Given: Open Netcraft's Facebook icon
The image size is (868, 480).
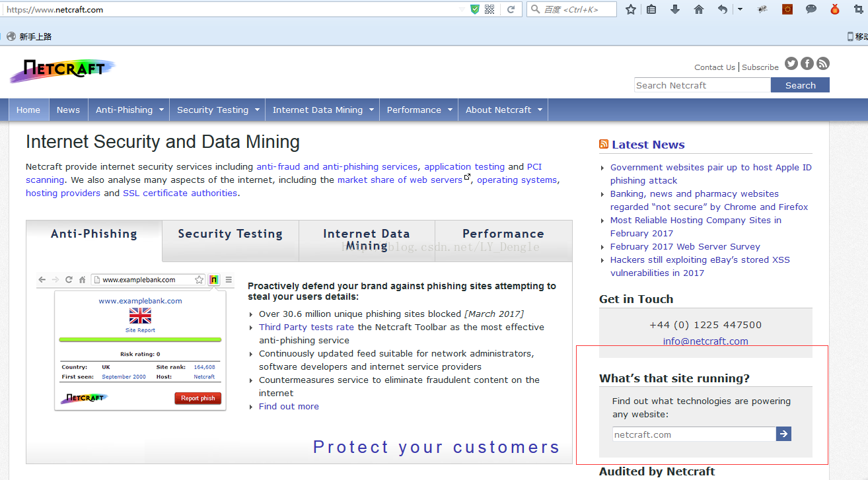Looking at the screenshot, I should pyautogui.click(x=807, y=63).
